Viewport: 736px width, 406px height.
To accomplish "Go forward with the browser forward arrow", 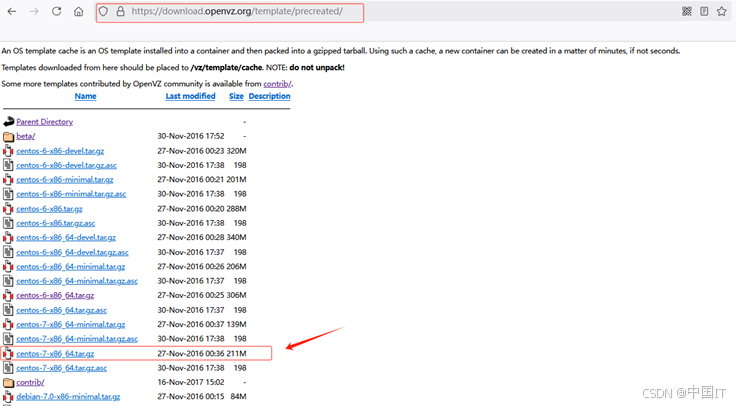I will [34, 12].
